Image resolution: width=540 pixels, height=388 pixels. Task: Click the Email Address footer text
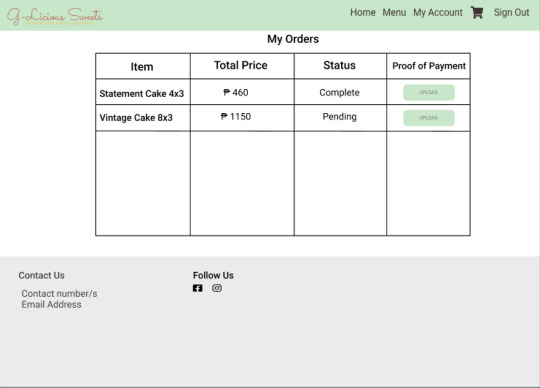51,305
